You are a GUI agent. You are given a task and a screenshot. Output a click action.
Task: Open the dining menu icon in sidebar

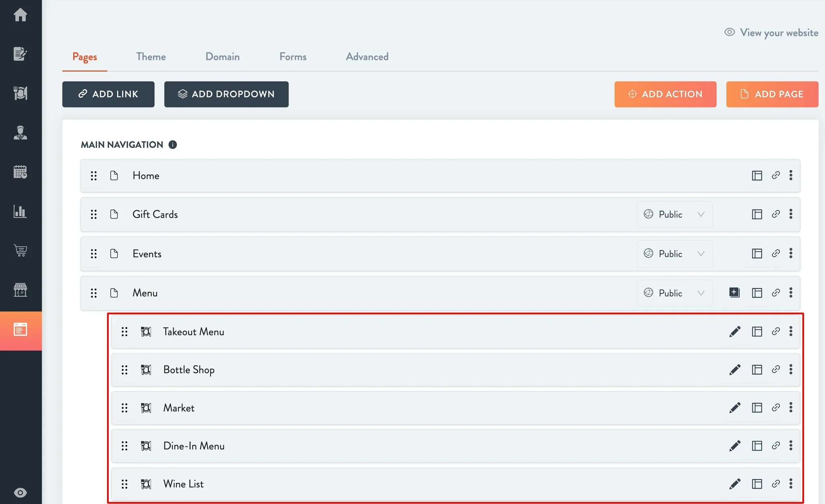tap(20, 93)
